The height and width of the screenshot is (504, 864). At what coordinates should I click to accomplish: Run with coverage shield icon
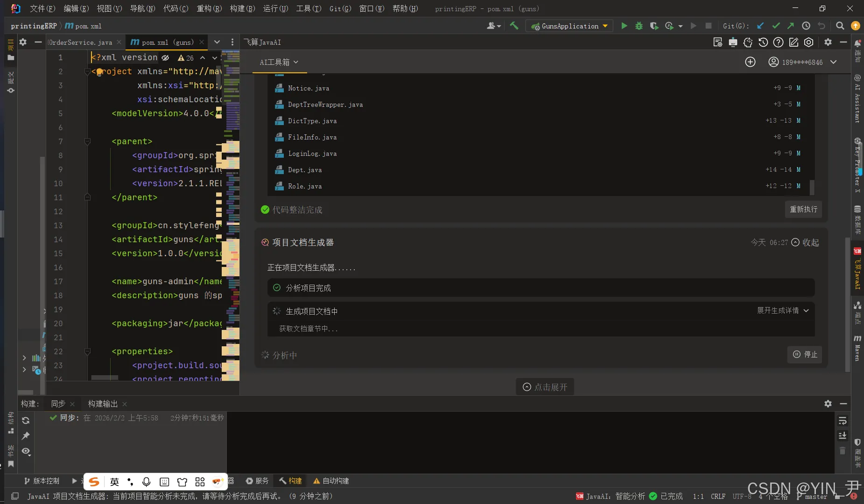(654, 26)
